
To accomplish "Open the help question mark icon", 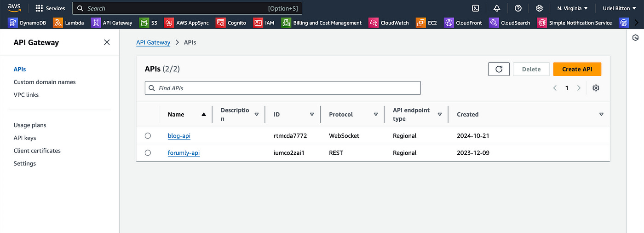I will [518, 8].
